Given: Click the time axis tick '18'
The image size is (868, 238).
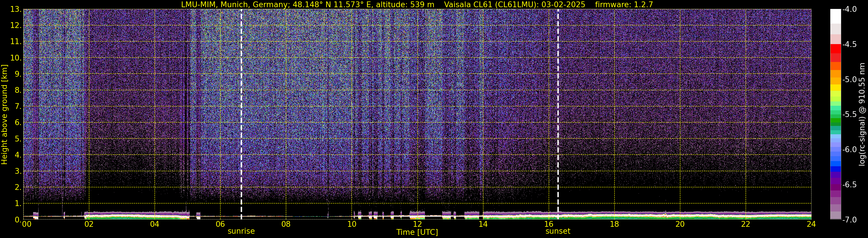Looking at the screenshot, I should tap(614, 224).
